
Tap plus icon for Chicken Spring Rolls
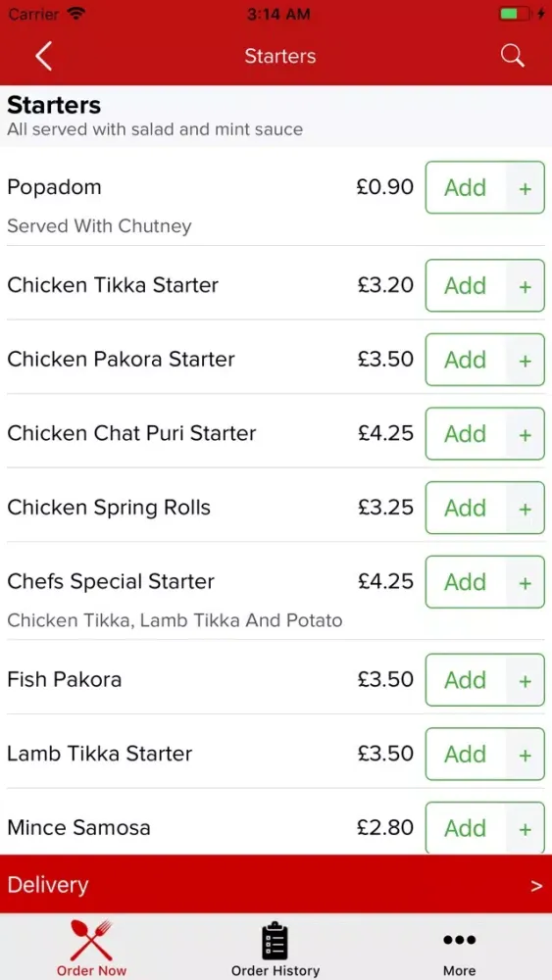pyautogui.click(x=526, y=508)
